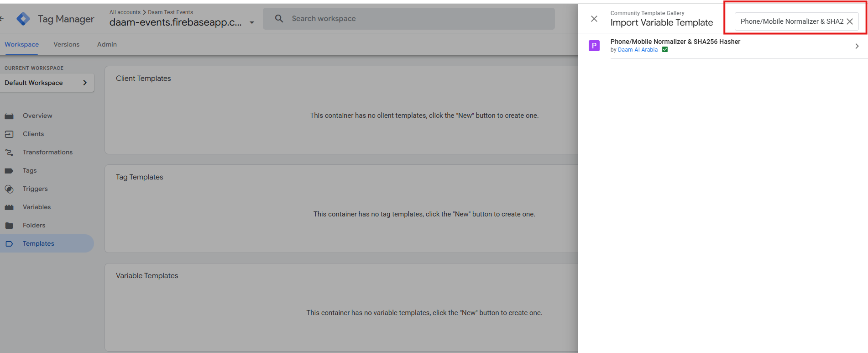Click the Tag Manager logo icon

[x=23, y=19]
